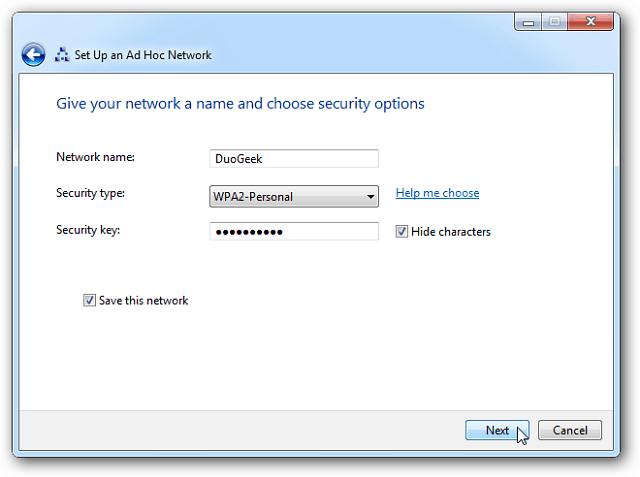
Task: Uncheck the Hide characters checkbox
Action: coord(401,232)
